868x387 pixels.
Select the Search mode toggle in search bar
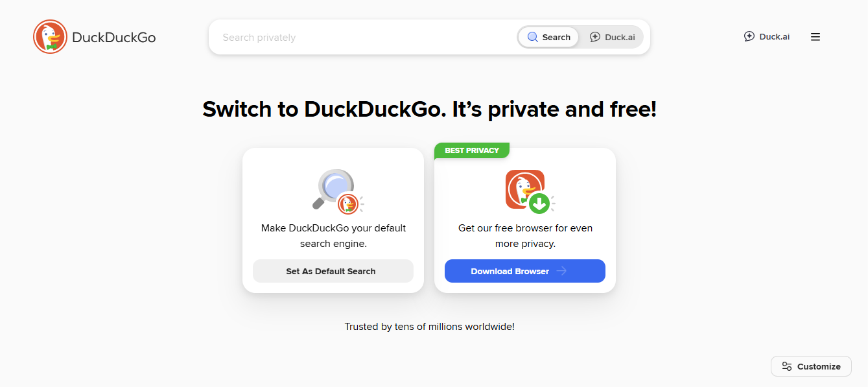[x=549, y=38]
